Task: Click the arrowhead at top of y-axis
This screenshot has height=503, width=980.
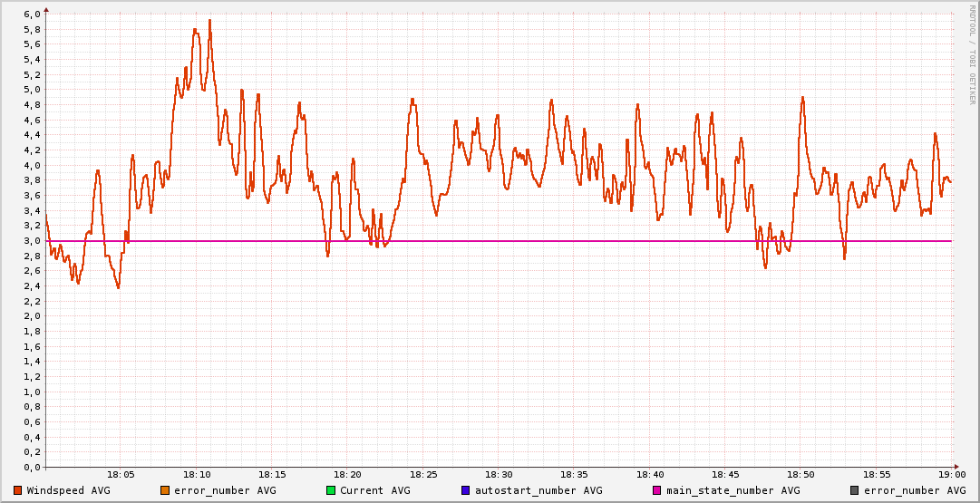Action: [x=46, y=10]
